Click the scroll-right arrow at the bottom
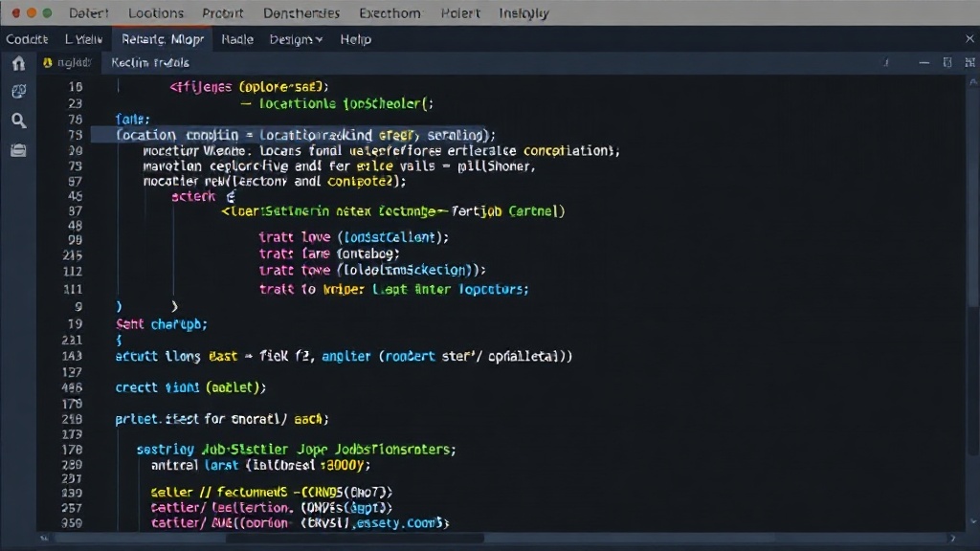980x551 pixels. (x=952, y=538)
